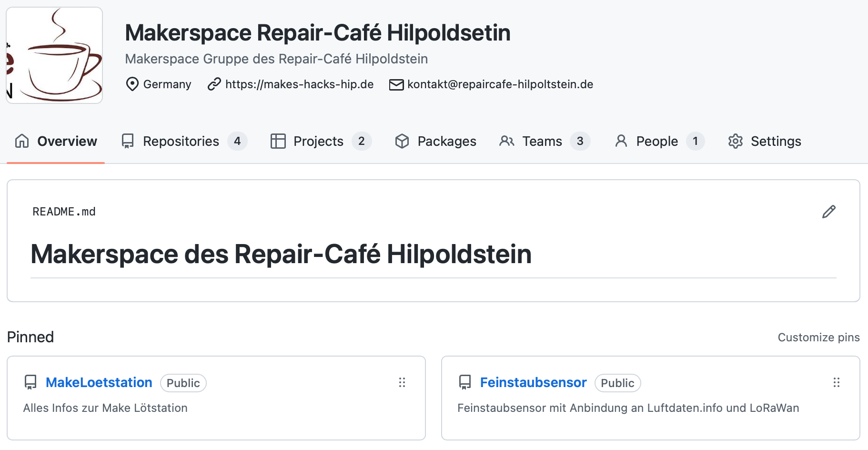Open the Projects tab
868x450 pixels.
321,141
